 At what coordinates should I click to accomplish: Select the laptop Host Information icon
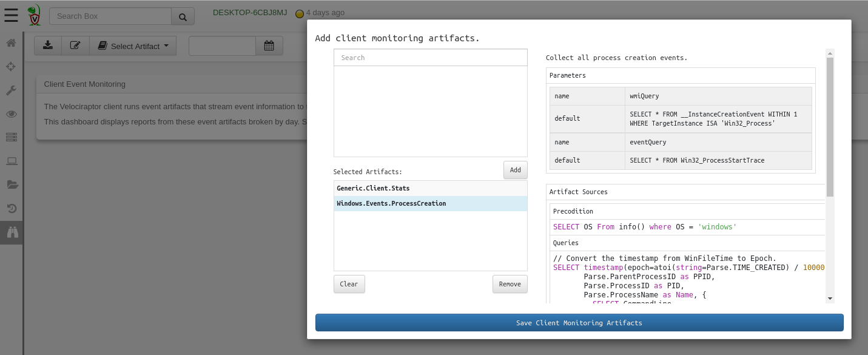(11, 160)
